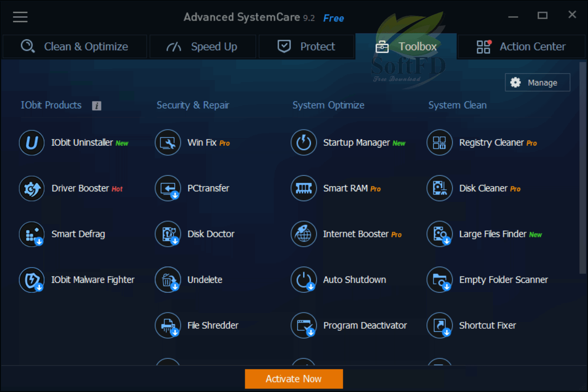Click the Empty Folder Scanner icon

coord(440,280)
